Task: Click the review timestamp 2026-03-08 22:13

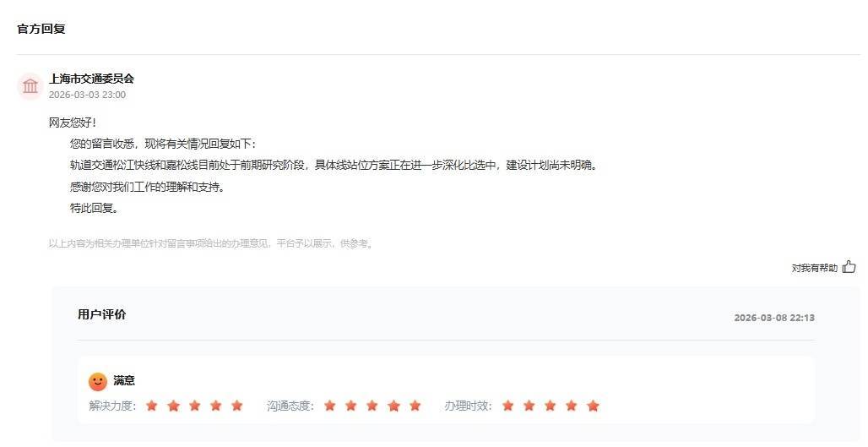Action: coord(774,318)
